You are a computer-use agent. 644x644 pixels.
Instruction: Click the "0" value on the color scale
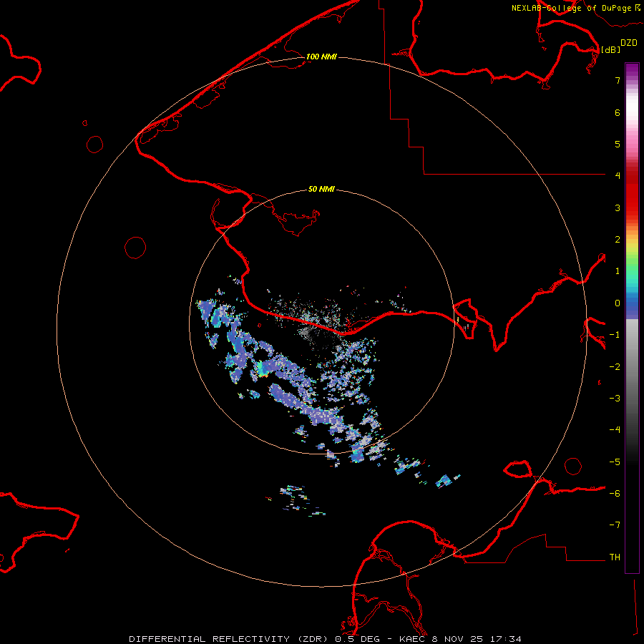[618, 303]
